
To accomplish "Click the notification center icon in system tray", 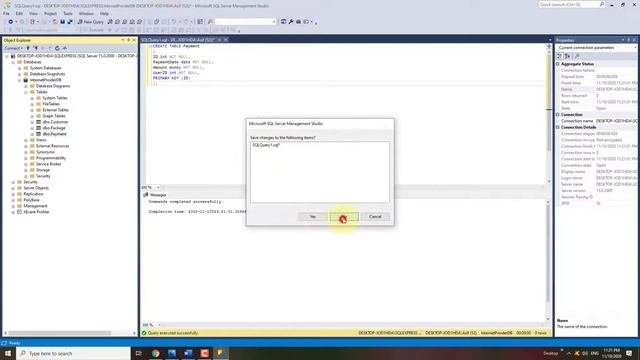I will click(x=629, y=353).
